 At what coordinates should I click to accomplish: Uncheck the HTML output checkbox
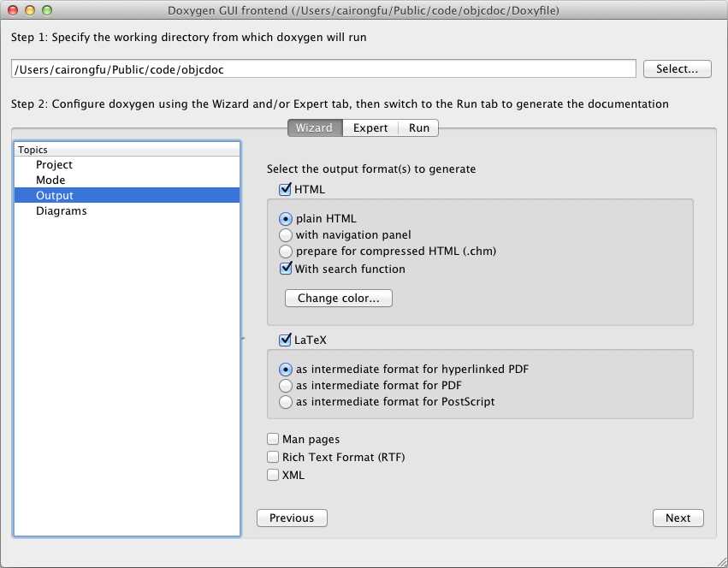pos(286,190)
